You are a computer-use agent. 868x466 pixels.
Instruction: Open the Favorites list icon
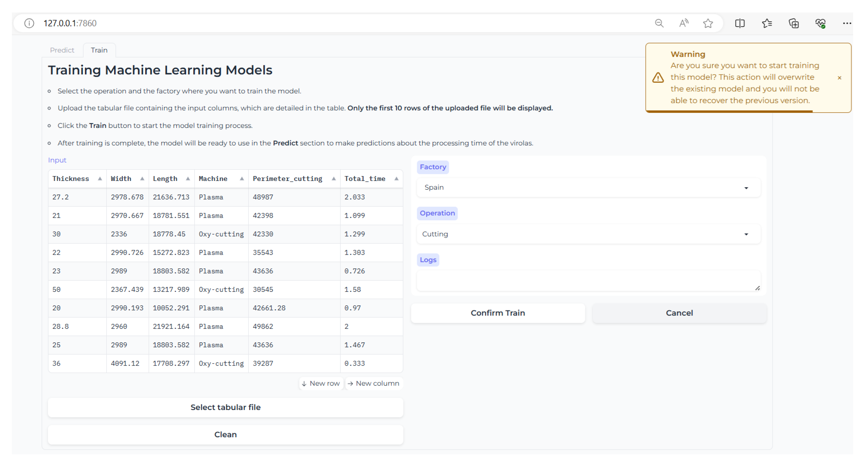tap(767, 23)
